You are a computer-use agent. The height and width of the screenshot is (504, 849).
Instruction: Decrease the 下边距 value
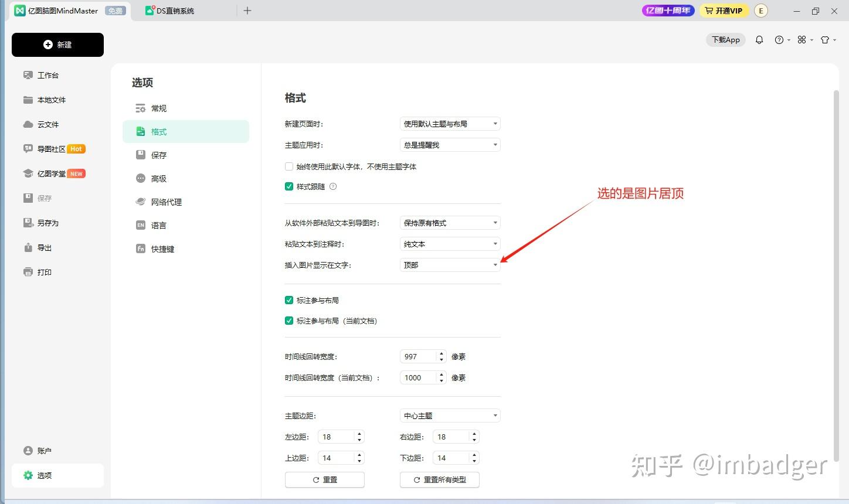pos(474,461)
